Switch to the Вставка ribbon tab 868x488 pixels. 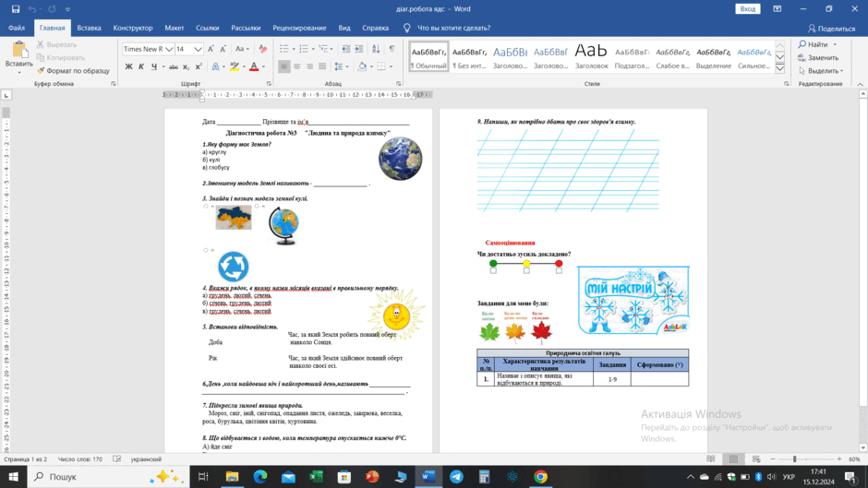[90, 28]
